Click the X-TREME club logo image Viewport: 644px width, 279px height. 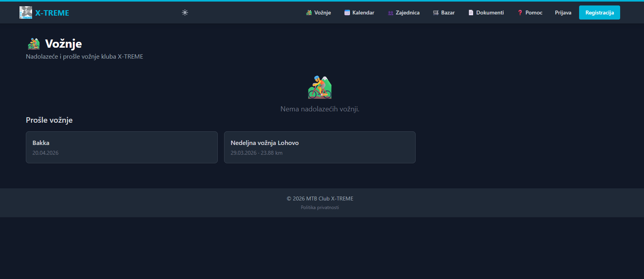point(26,13)
